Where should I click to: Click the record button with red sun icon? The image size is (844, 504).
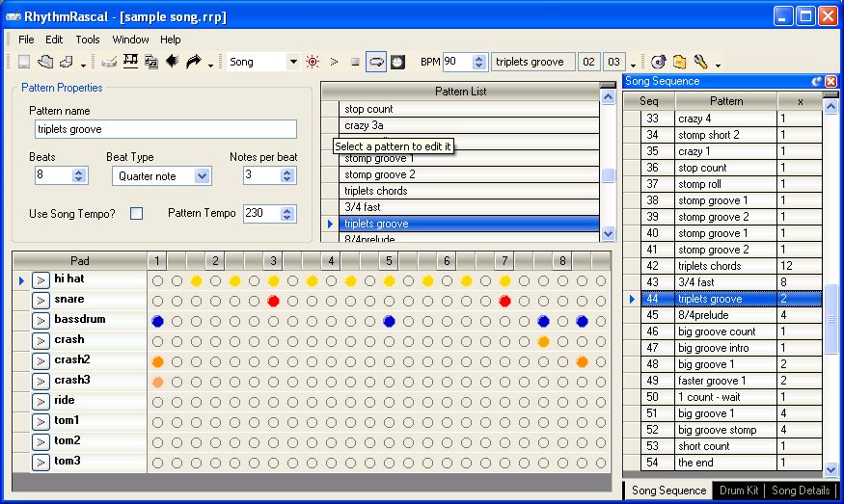click(x=313, y=62)
